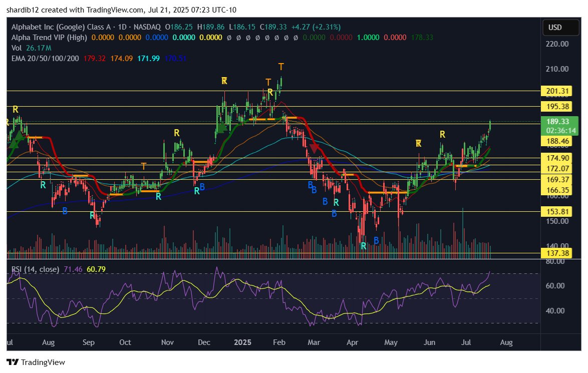
Task: Select the 195.38 price level label
Action: 557,107
